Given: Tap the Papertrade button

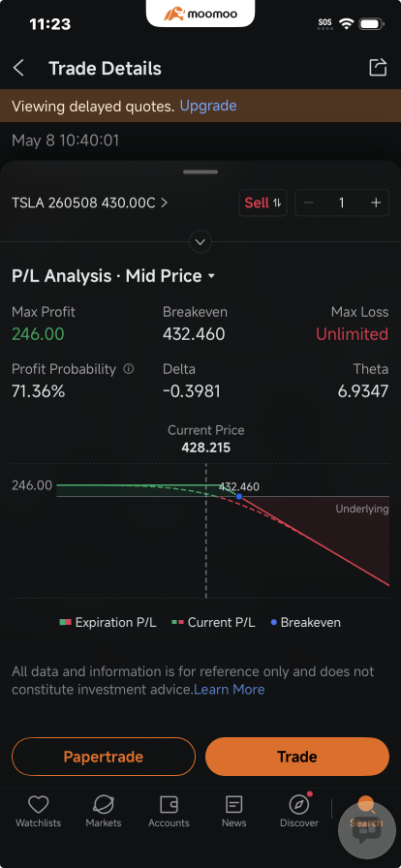Looking at the screenshot, I should [104, 757].
